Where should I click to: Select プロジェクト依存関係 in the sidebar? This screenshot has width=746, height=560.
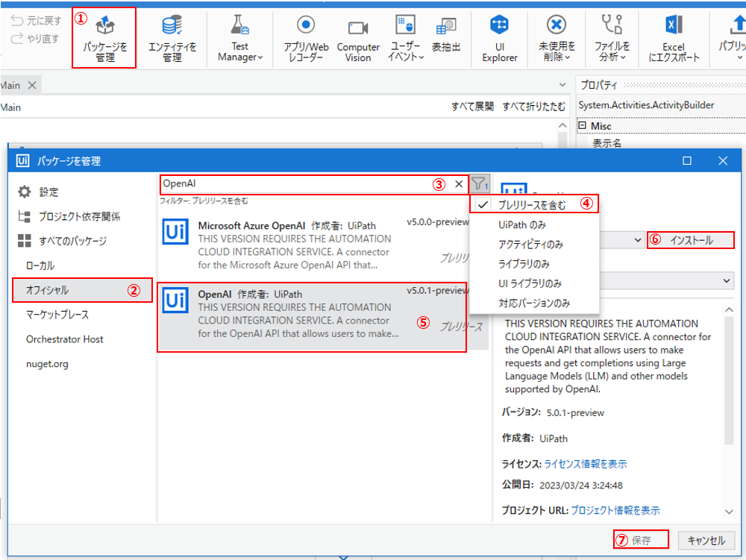(x=69, y=216)
